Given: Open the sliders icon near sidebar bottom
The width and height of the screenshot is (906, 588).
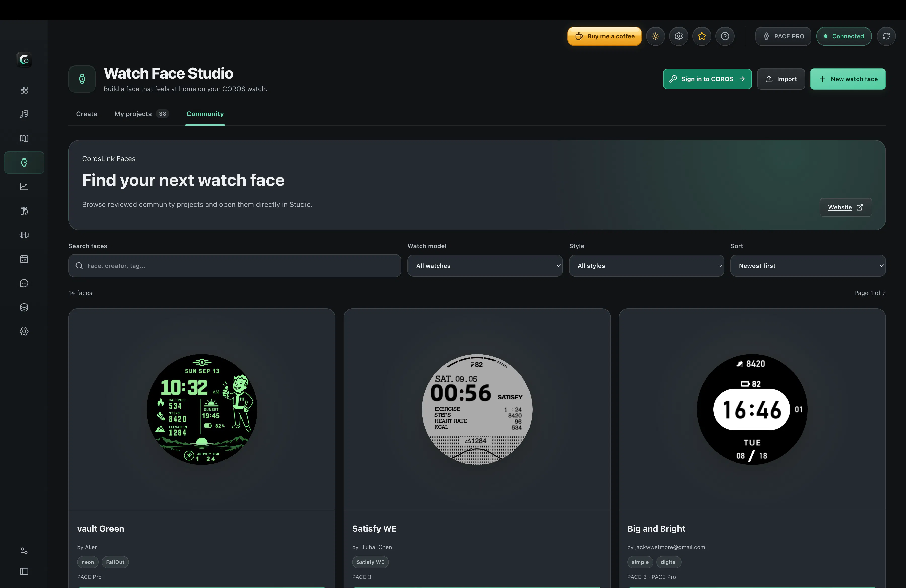Looking at the screenshot, I should [24, 551].
